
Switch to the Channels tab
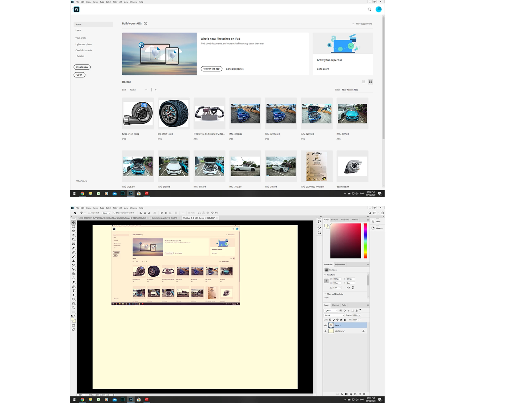coord(335,305)
